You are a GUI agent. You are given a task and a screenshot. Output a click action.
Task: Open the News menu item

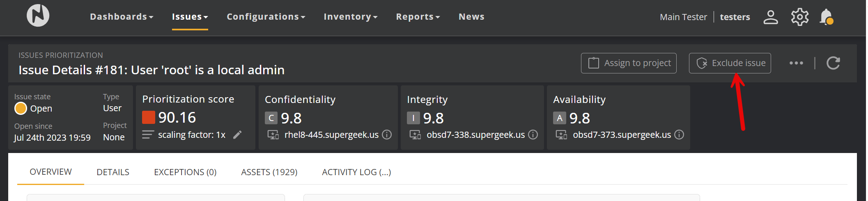click(471, 17)
